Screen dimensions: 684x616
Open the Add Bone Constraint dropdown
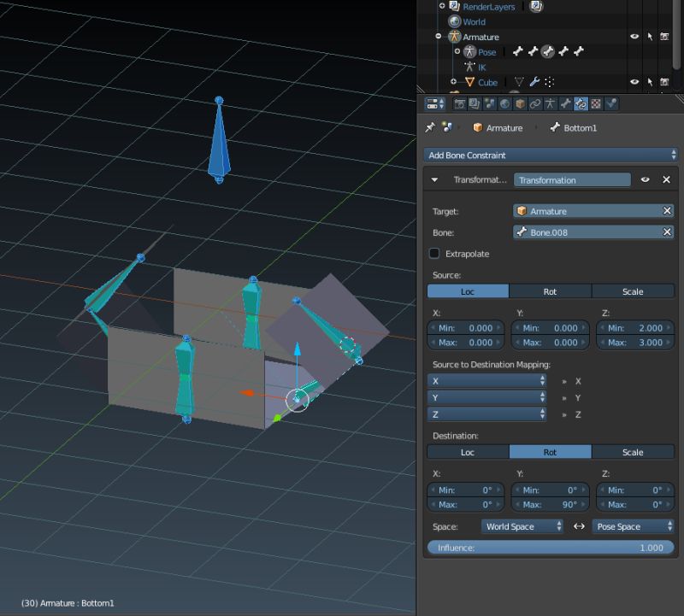[551, 155]
